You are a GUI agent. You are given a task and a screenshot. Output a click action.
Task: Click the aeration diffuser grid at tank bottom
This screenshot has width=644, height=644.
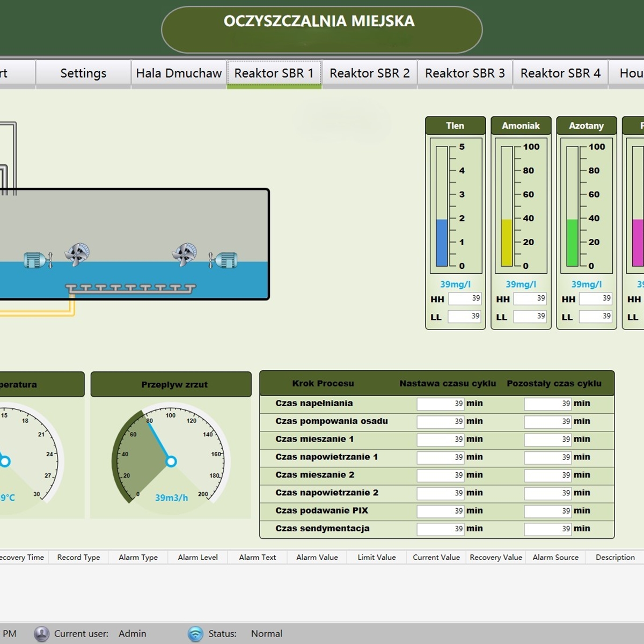point(130,289)
